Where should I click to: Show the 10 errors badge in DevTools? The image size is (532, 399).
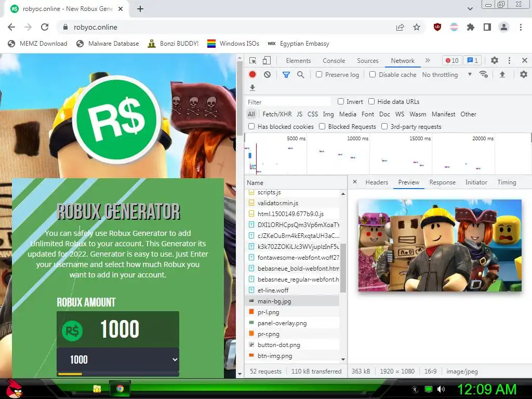point(452,61)
